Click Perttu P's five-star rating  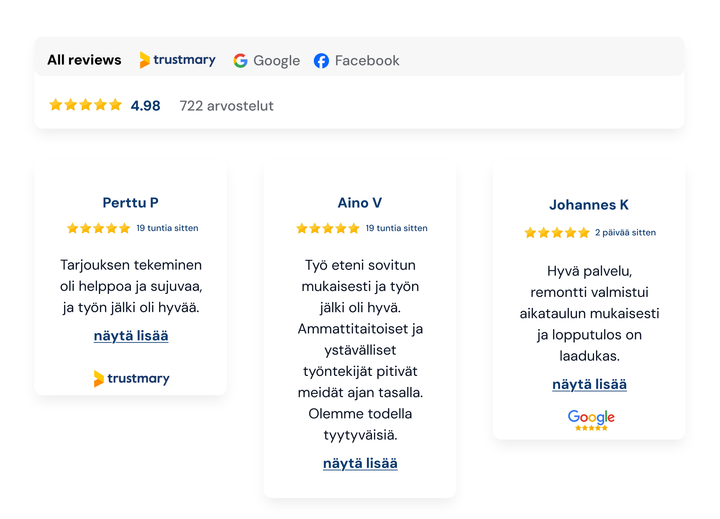coord(98,228)
